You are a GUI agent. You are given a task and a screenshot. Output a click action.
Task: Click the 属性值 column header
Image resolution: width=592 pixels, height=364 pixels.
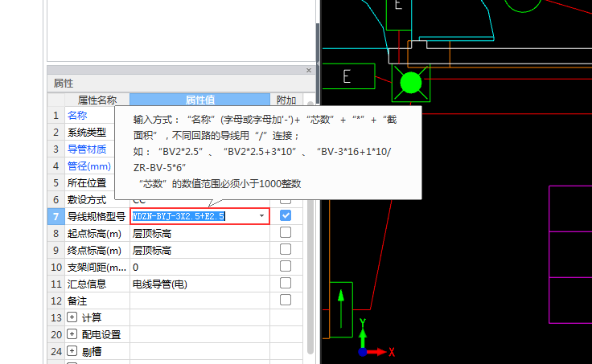199,100
